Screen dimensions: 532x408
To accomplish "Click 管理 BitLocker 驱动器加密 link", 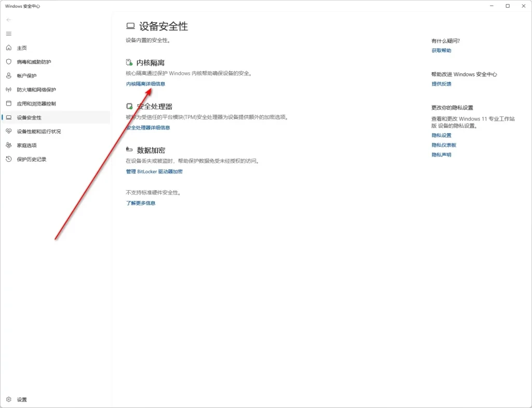I will click(x=154, y=172).
